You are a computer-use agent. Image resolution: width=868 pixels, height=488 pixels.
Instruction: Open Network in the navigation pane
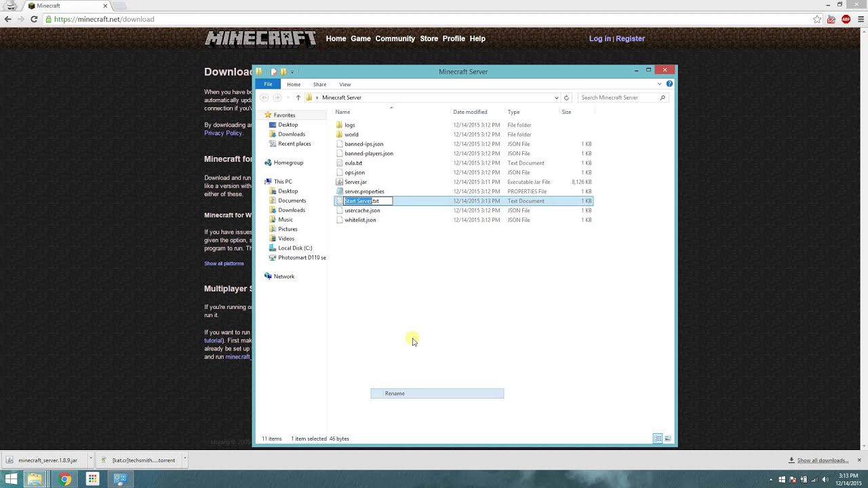click(x=283, y=277)
